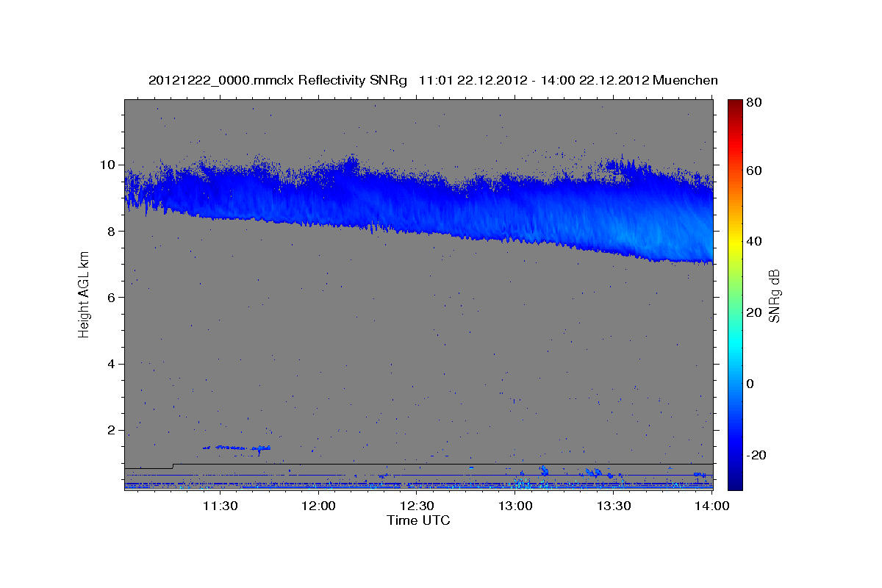Image resolution: width=882 pixels, height=588 pixels.
Task: Click the 'Muenchen' location text in the title
Action: point(685,80)
